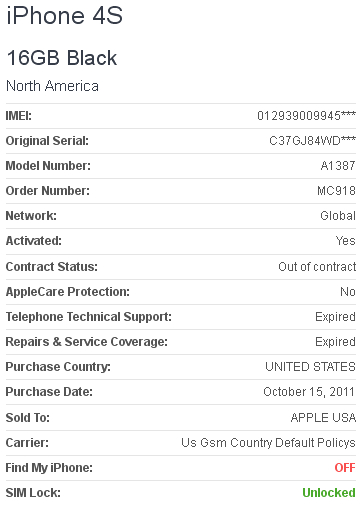The height and width of the screenshot is (505, 361).
Task: Click the Carrier policy text
Action: click(x=268, y=443)
